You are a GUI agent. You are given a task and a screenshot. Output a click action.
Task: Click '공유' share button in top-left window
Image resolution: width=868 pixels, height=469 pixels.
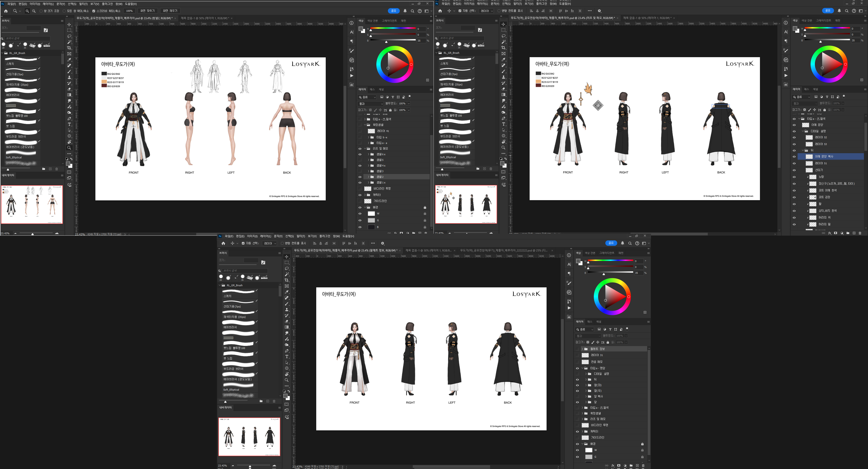(x=394, y=11)
